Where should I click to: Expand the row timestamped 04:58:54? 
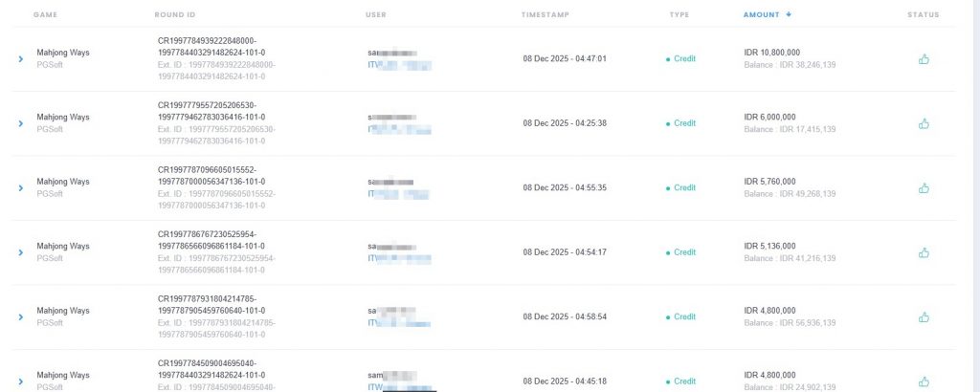(20, 316)
